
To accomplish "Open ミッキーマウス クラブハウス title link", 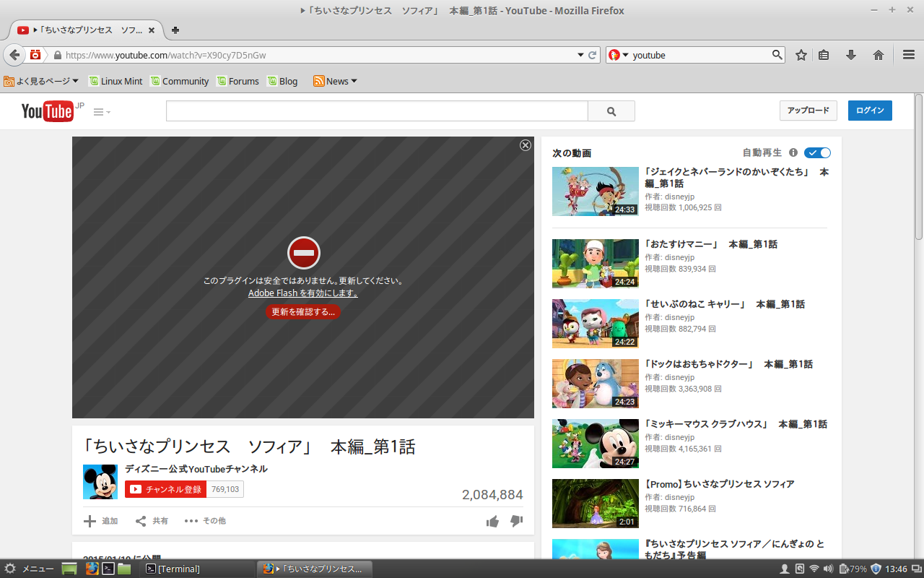I will pos(736,424).
